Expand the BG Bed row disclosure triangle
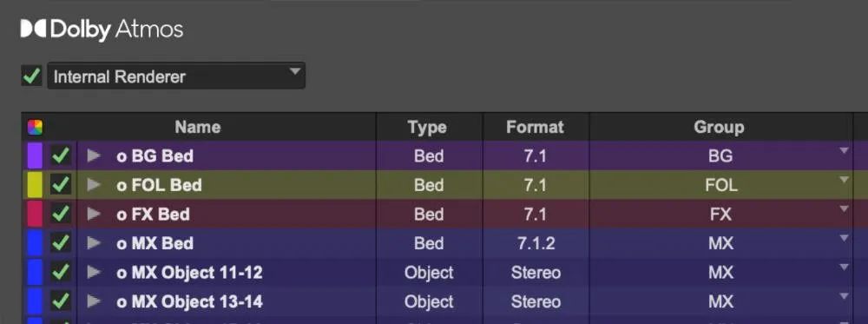Screen dimensions: 868x324 pyautogui.click(x=94, y=156)
